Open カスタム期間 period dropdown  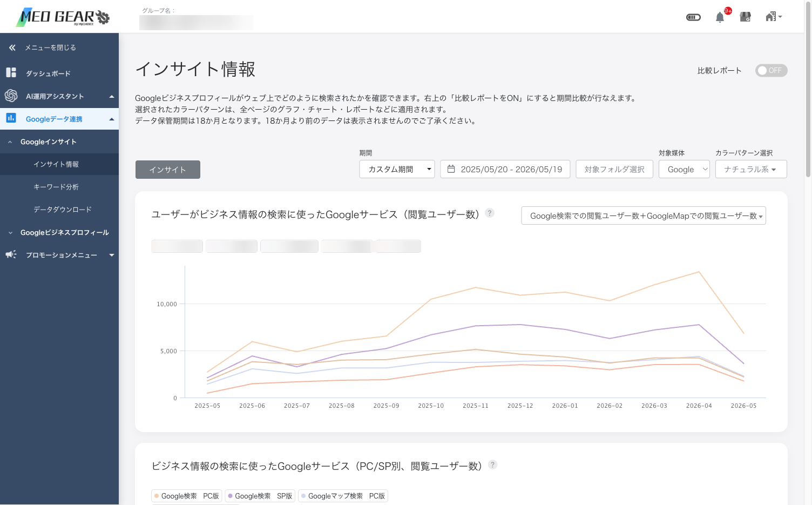(x=397, y=169)
